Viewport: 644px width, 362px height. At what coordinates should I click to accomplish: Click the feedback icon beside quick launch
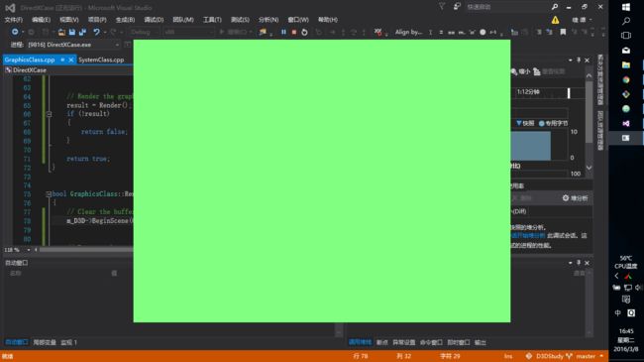pyautogui.click(x=457, y=7)
